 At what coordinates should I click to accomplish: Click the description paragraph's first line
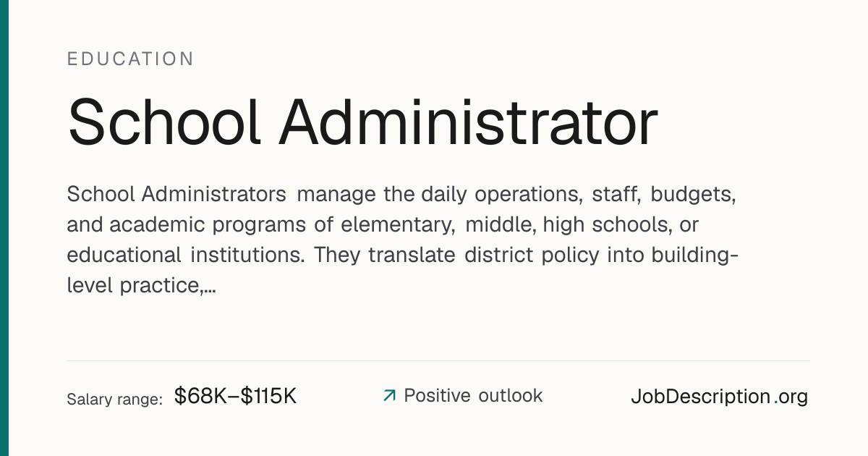pyautogui.click(x=401, y=195)
